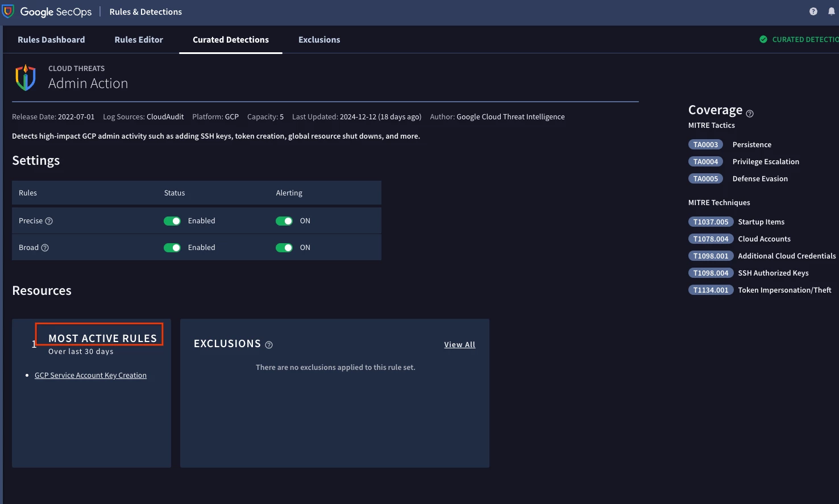Open the help question mark icon in header
The width and height of the screenshot is (839, 504).
point(813,11)
